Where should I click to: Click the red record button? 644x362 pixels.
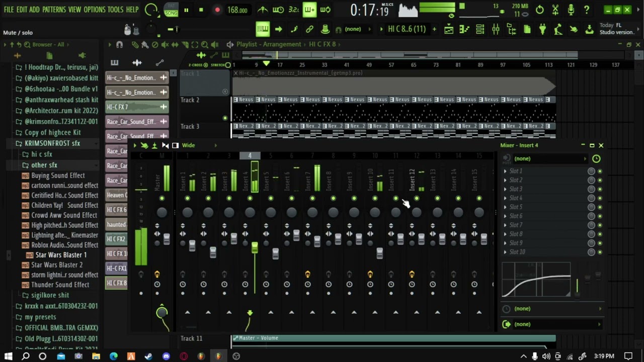[217, 10]
